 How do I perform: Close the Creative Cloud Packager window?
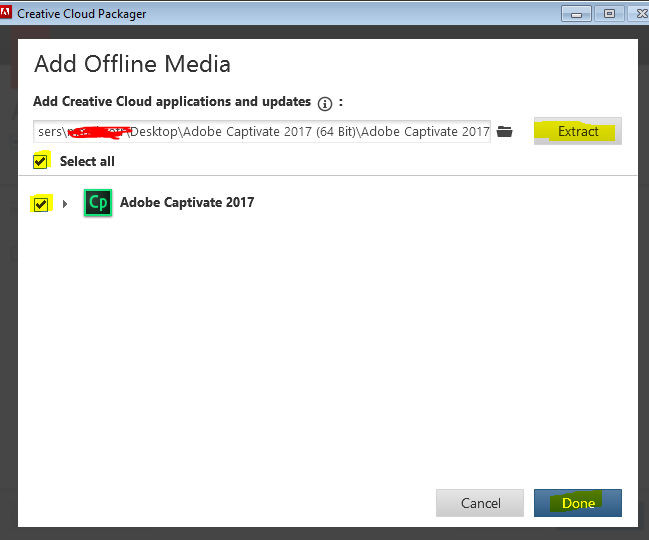(640, 14)
